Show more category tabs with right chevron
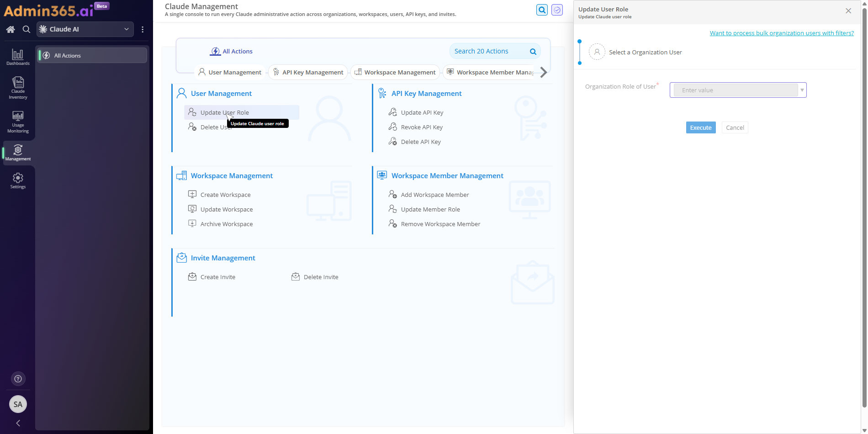Viewport: 868px width, 434px height. pyautogui.click(x=543, y=72)
